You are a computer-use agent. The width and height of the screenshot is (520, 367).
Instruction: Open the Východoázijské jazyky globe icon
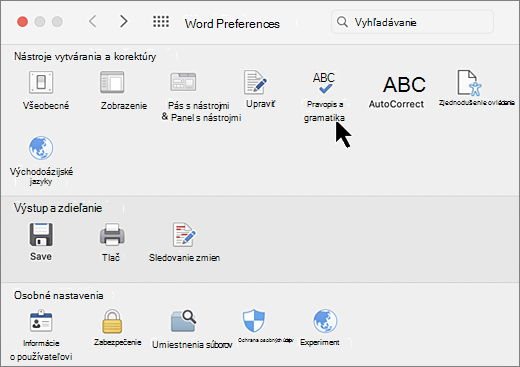click(x=41, y=148)
